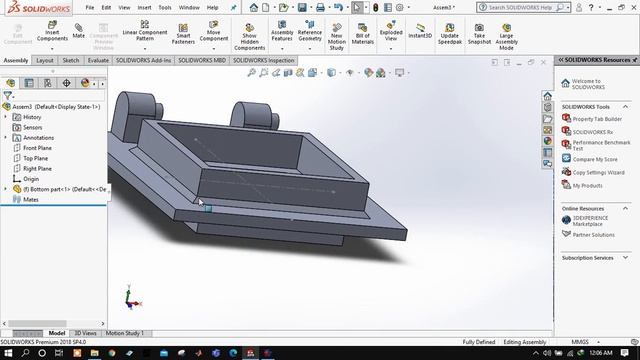
Task: Click the Rebuild traffic light icon
Action: (x=376, y=7)
